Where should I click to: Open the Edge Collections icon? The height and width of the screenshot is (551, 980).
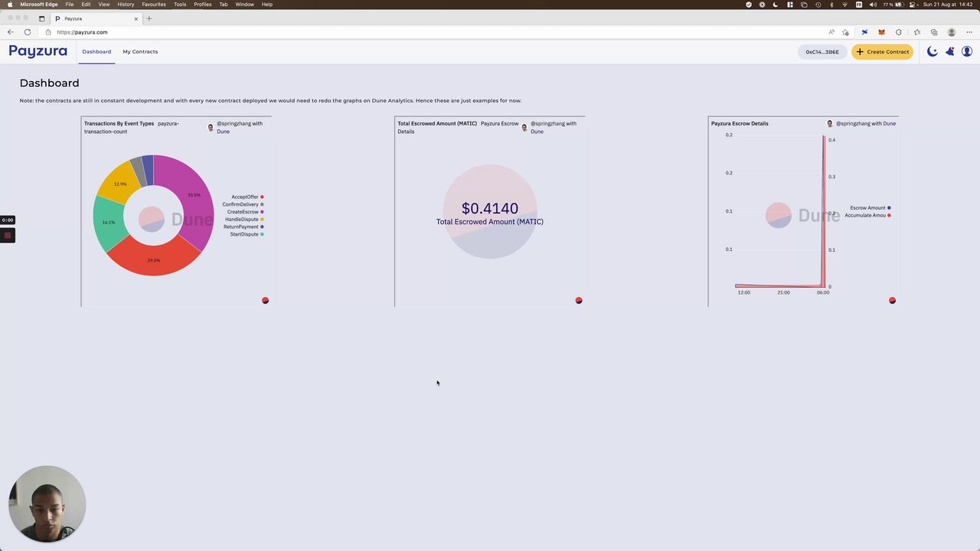pos(934,32)
